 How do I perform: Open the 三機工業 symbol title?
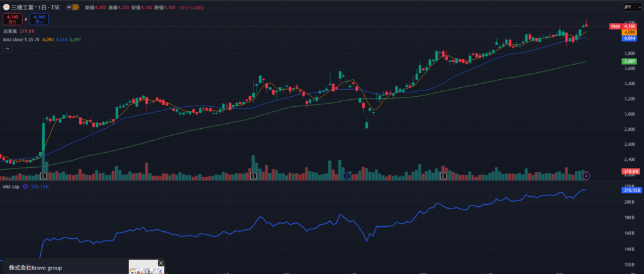36,7
